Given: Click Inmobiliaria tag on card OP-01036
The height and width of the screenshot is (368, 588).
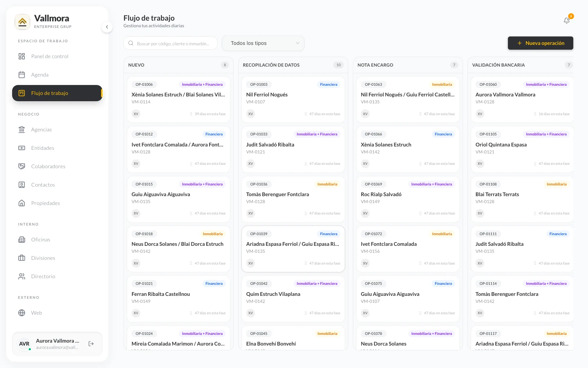Looking at the screenshot, I should pyautogui.click(x=327, y=184).
